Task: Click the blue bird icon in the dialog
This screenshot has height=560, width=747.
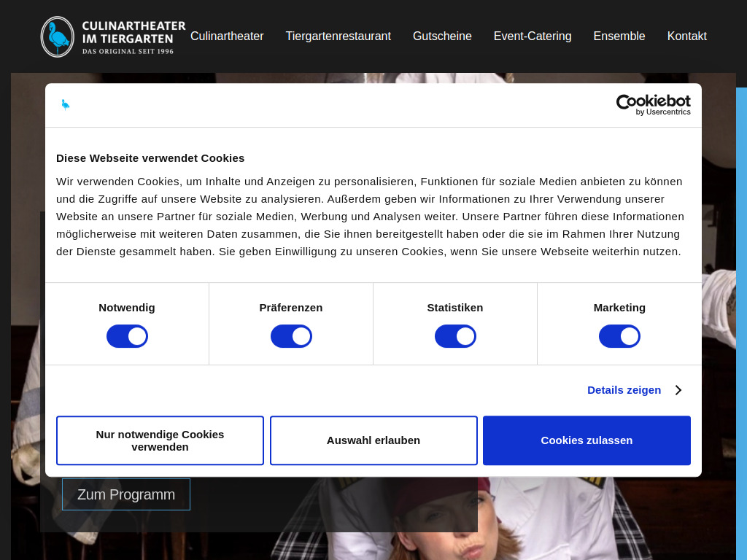Action: (x=66, y=104)
